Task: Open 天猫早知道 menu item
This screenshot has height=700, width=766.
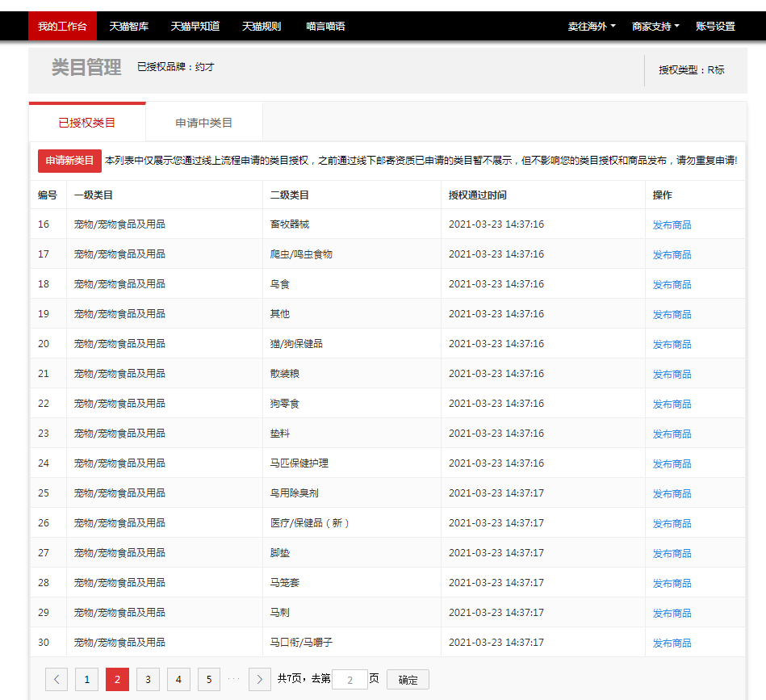Action: 195,27
